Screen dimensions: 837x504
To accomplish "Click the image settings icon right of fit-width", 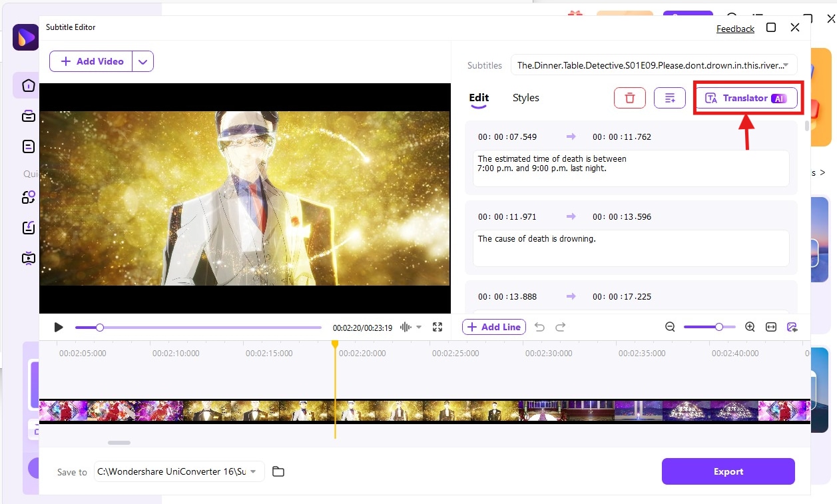I will pos(792,327).
